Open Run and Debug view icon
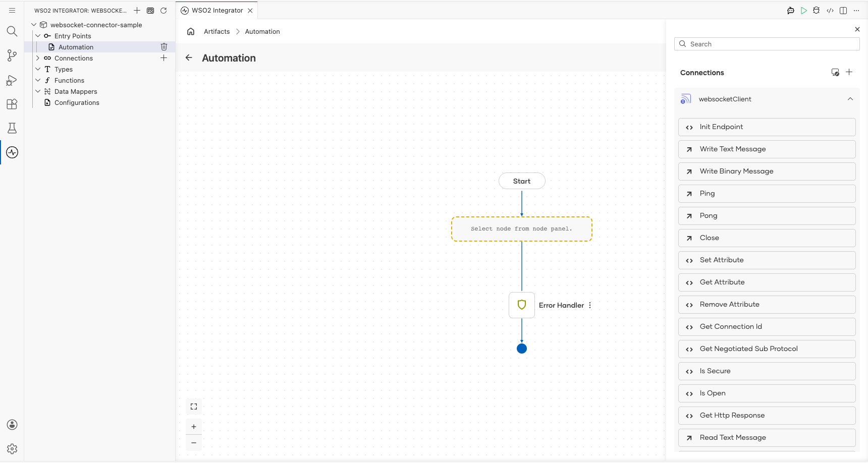The image size is (868, 463). [12, 80]
